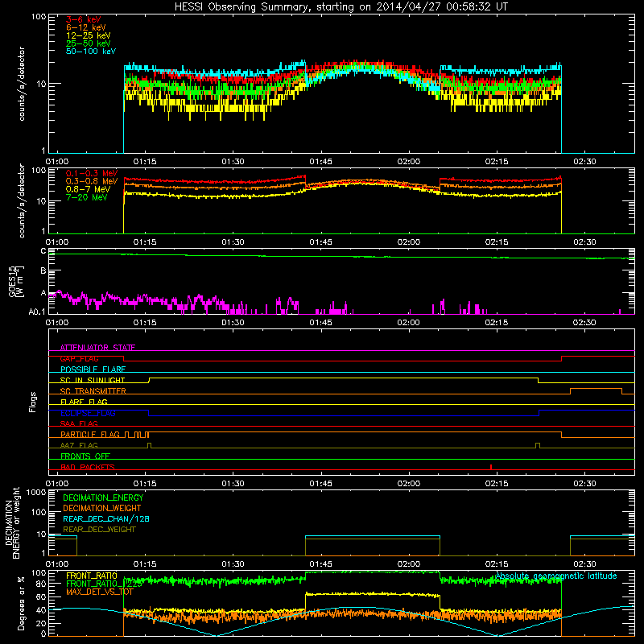Select the SAA_FLAG label
This screenshot has height=644, width=644.
[79, 423]
